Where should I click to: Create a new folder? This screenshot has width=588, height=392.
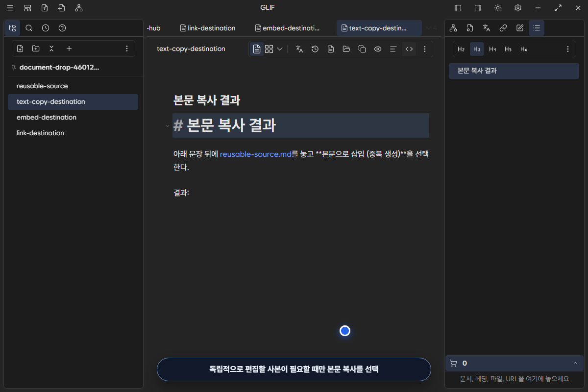36,49
